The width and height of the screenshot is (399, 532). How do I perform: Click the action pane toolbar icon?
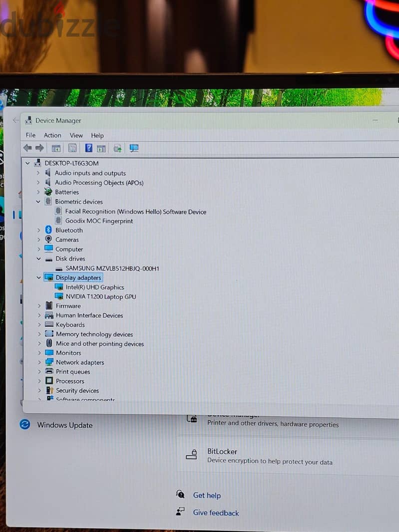101,148
